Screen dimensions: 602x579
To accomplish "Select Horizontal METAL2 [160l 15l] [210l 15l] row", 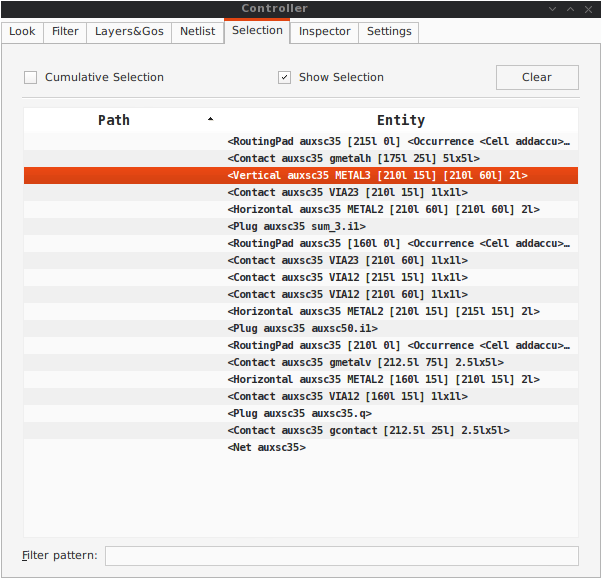I will pyautogui.click(x=301, y=379).
